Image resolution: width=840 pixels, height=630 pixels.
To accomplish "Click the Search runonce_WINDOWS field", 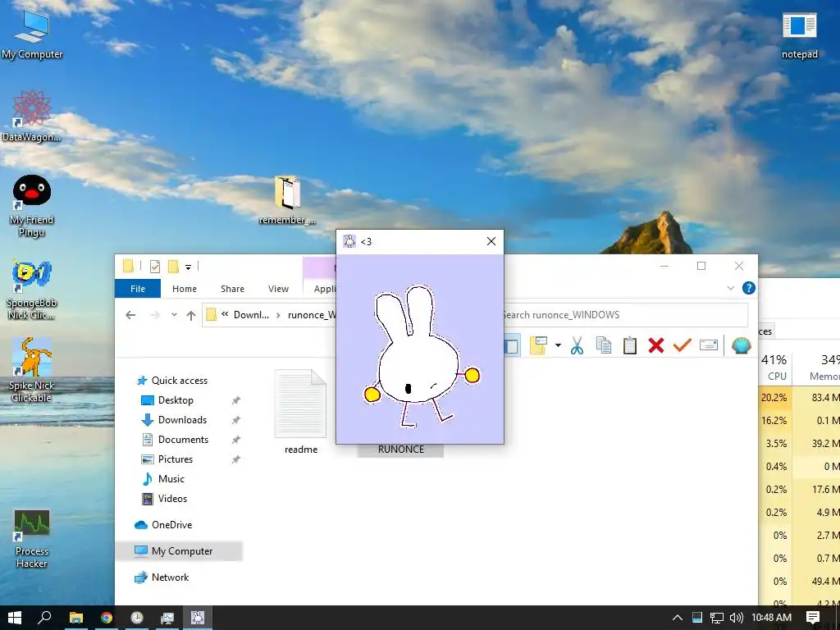I will [624, 315].
